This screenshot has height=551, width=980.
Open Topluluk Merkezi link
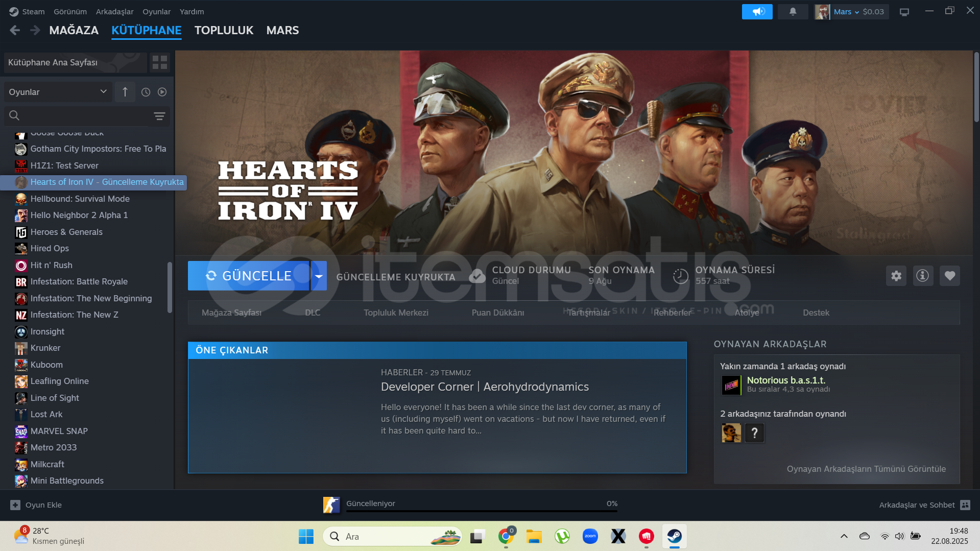(396, 313)
